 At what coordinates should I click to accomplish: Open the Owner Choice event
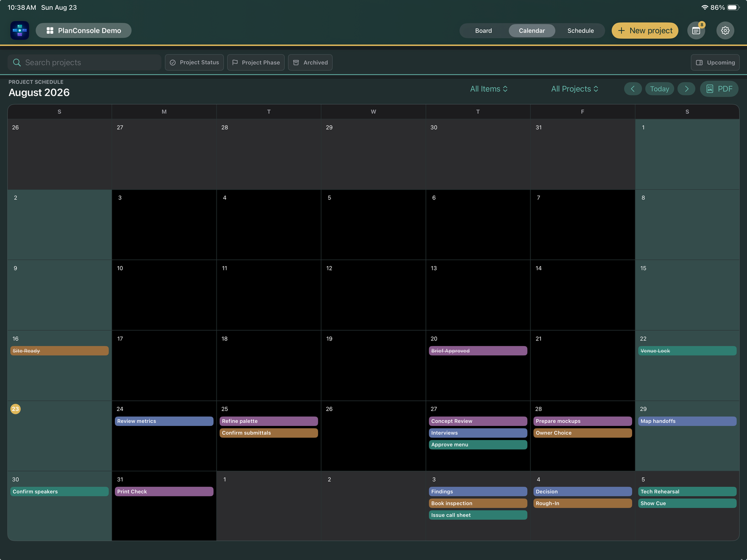[583, 433]
